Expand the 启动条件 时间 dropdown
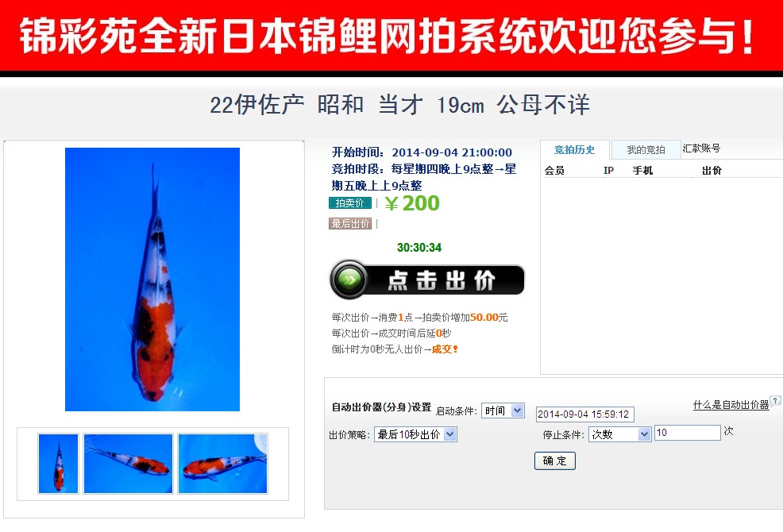Screen dimensions: 783x532 tap(503, 411)
